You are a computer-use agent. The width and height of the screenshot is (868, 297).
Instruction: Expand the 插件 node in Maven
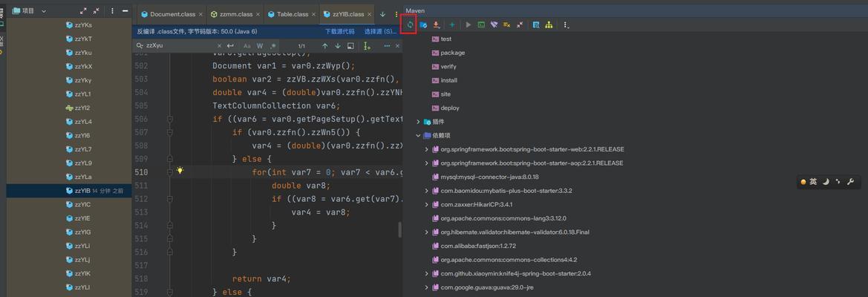click(419, 122)
